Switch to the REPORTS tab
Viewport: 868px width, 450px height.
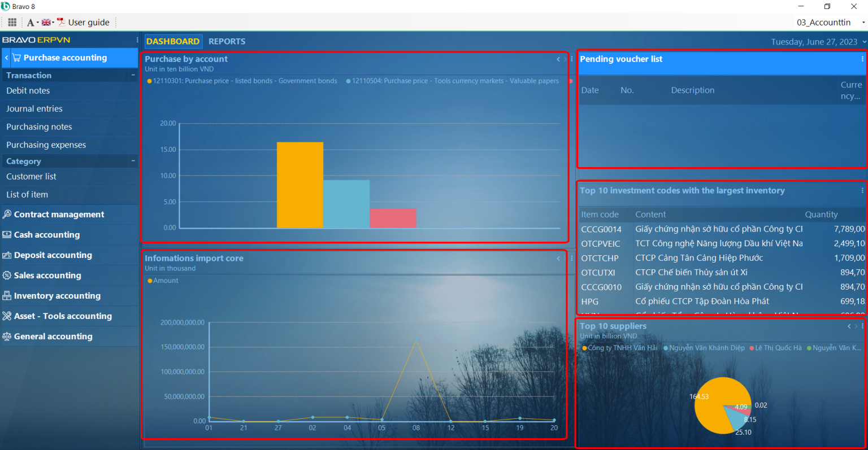click(x=227, y=42)
